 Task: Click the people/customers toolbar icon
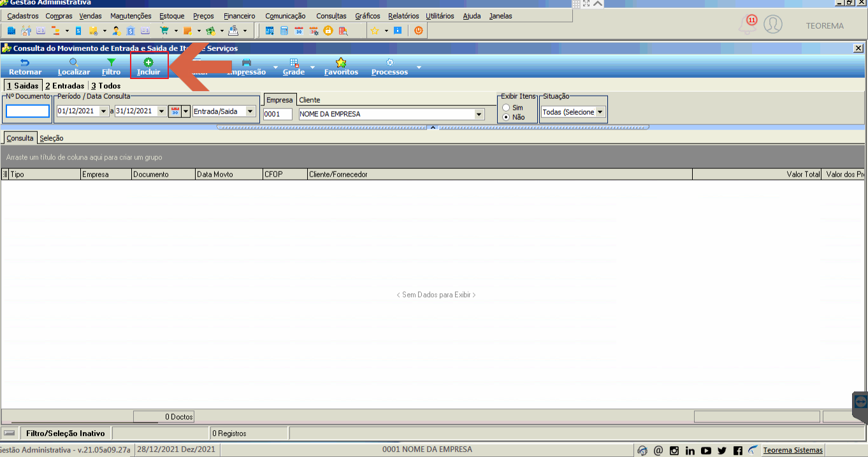click(26, 30)
